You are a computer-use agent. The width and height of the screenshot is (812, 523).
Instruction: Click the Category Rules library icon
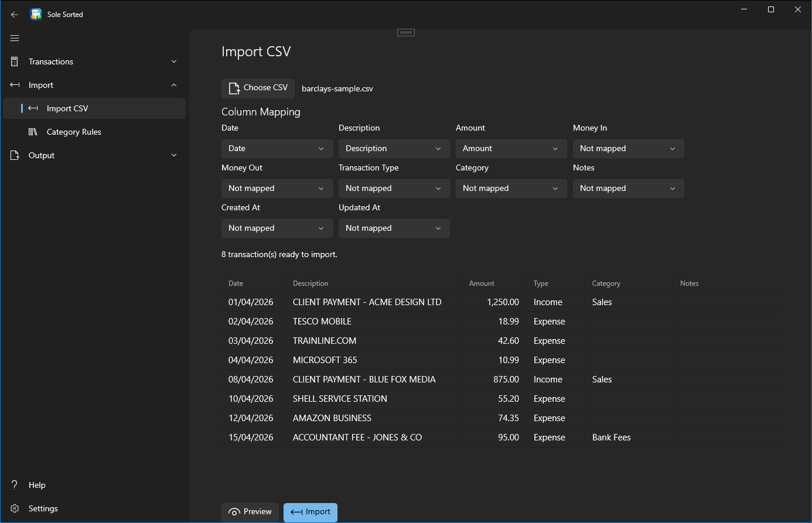click(x=33, y=132)
